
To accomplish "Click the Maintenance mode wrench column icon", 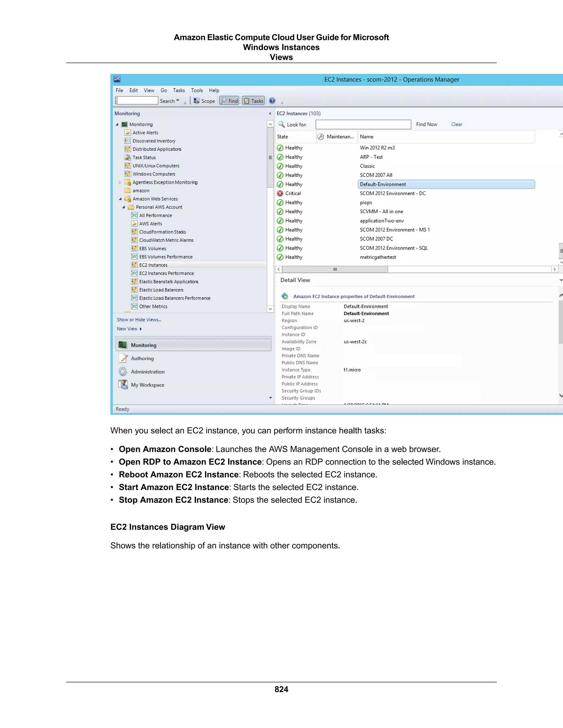I will (x=321, y=137).
